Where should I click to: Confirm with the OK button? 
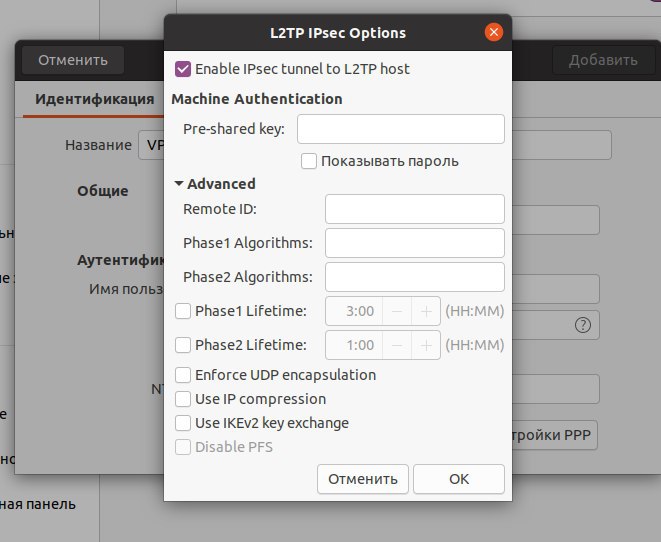pos(459,479)
